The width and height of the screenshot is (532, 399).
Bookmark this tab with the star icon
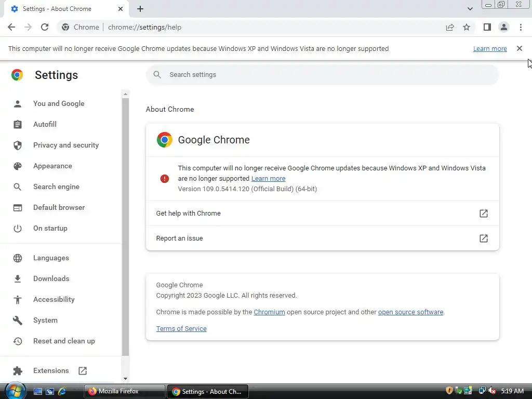click(467, 27)
